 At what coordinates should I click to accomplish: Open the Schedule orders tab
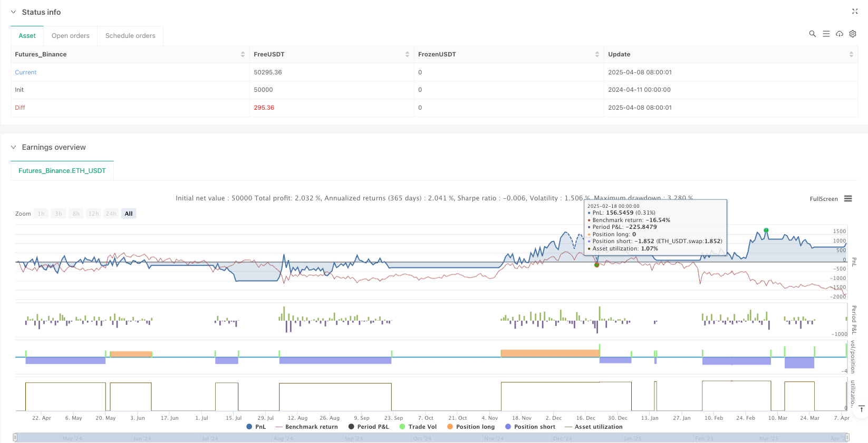click(x=130, y=36)
